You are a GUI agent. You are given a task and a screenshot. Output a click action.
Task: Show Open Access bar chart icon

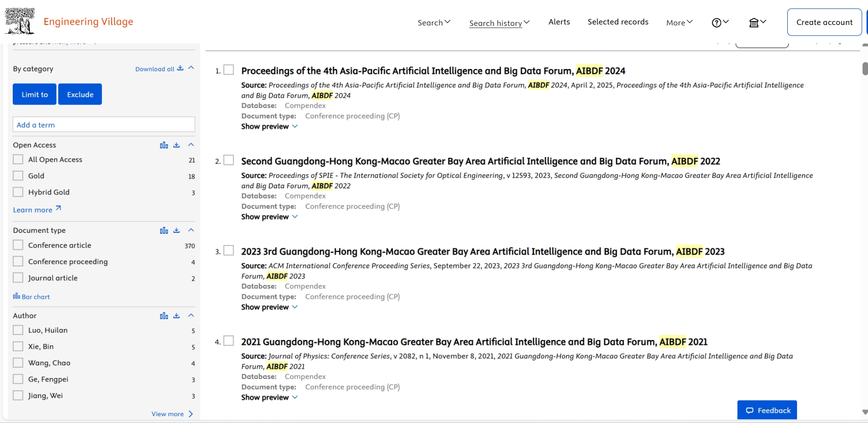(x=164, y=145)
